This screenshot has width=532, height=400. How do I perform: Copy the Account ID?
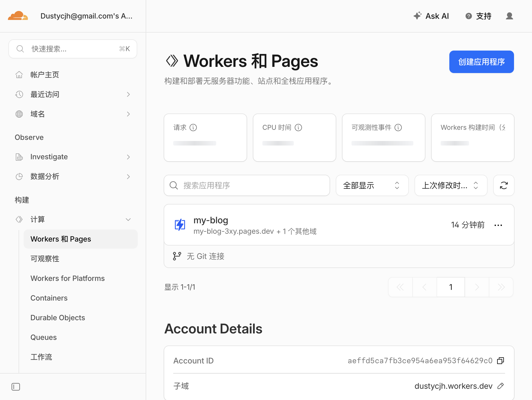point(501,361)
